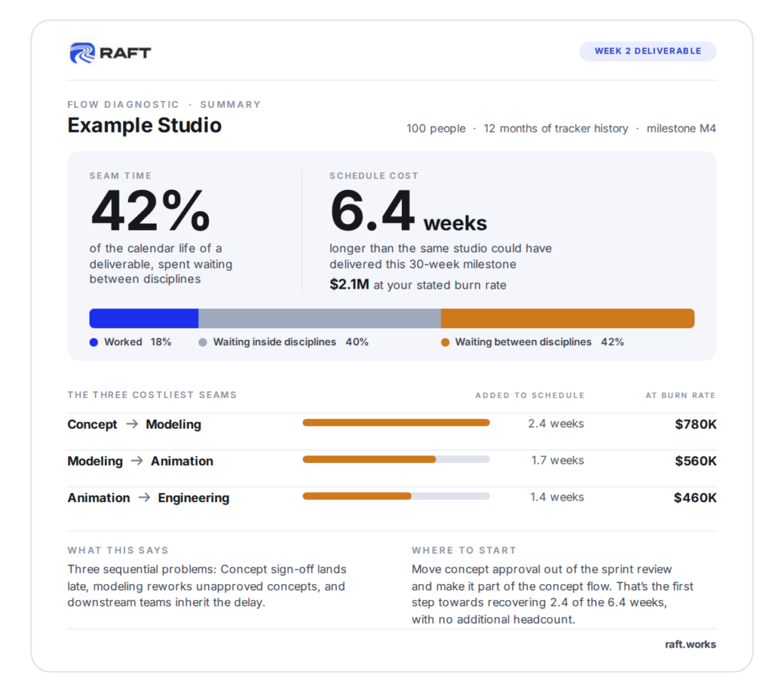Click the 1.7 weeks value
The height and width of the screenshot is (692, 784).
[557, 460]
